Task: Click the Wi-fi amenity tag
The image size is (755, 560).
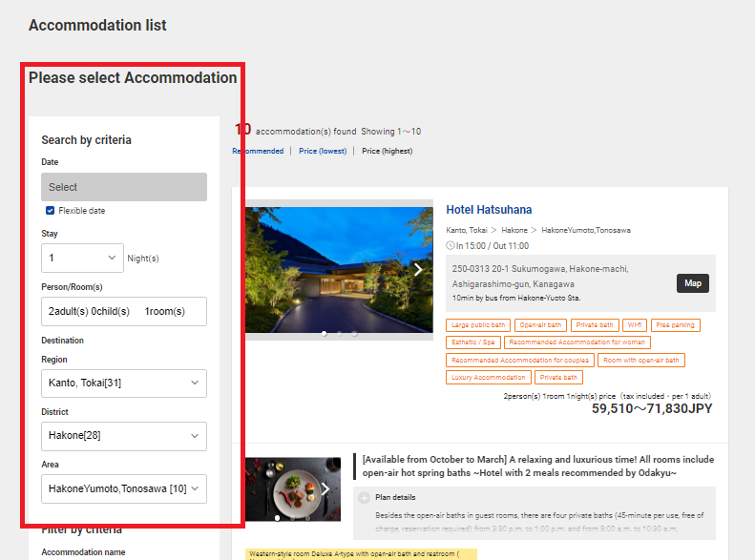Action: pos(635,325)
